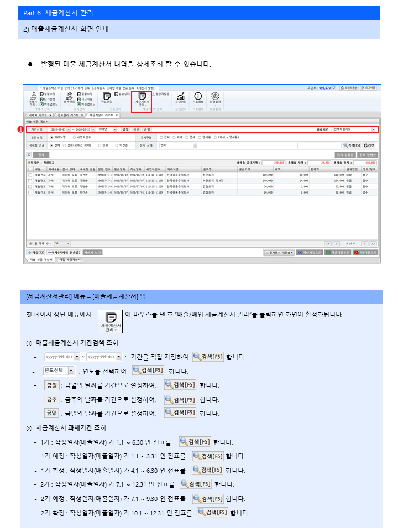
Task: Click the 998,570 point balance link
Action: click(324, 88)
